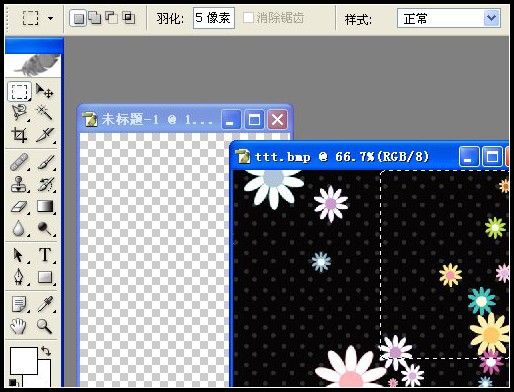Screen dimensions: 514x392
Task: Select the Move tool
Action: [45, 91]
